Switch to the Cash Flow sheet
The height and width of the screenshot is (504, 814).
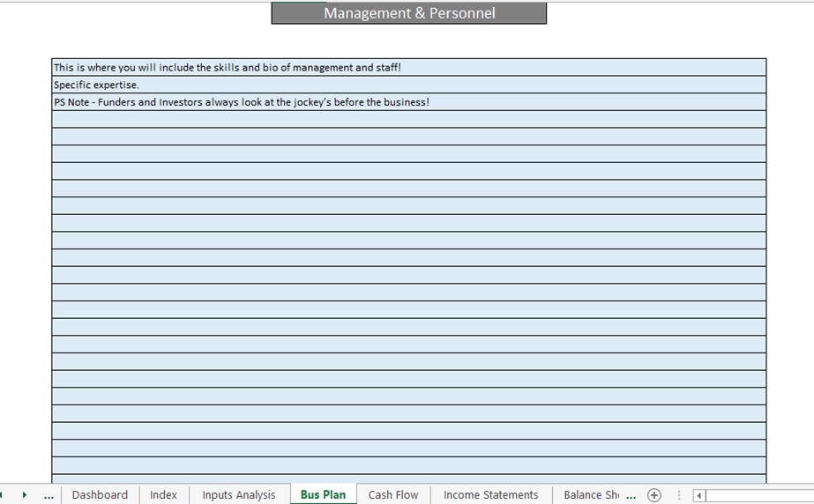[393, 494]
